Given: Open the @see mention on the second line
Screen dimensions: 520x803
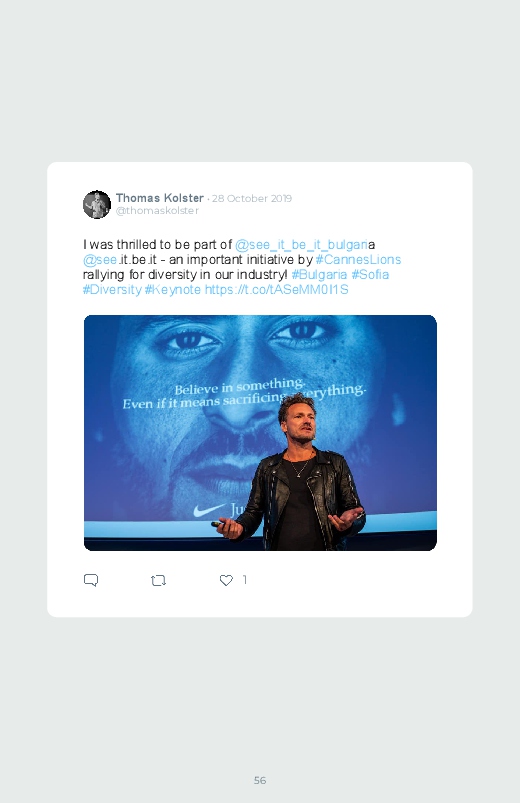Looking at the screenshot, I should coord(100,260).
